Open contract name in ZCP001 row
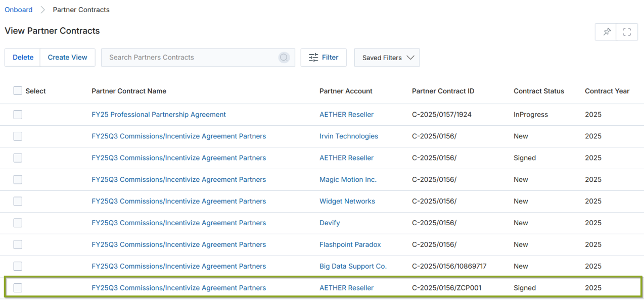The image size is (644, 303). pos(179,288)
